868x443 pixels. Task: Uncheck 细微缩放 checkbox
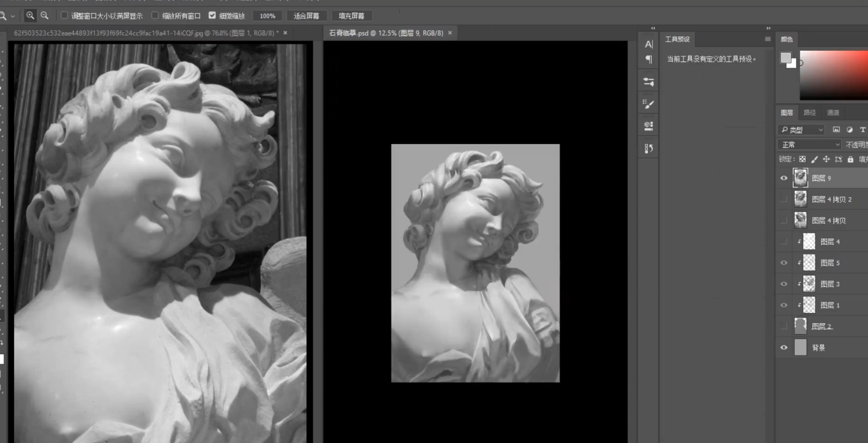tap(212, 16)
